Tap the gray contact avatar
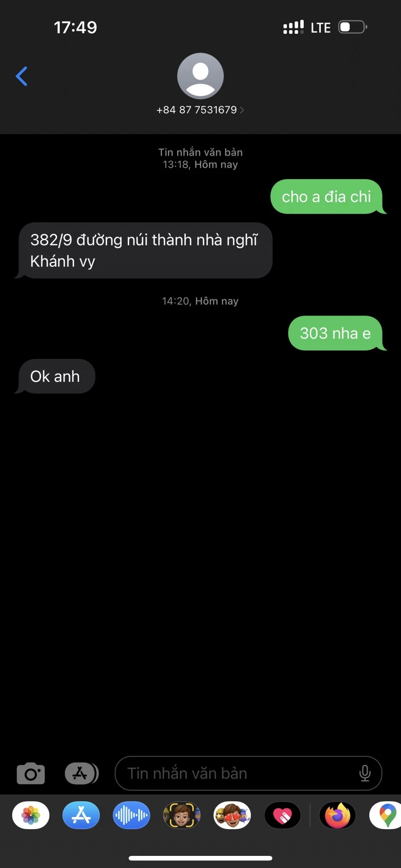 coord(200,76)
